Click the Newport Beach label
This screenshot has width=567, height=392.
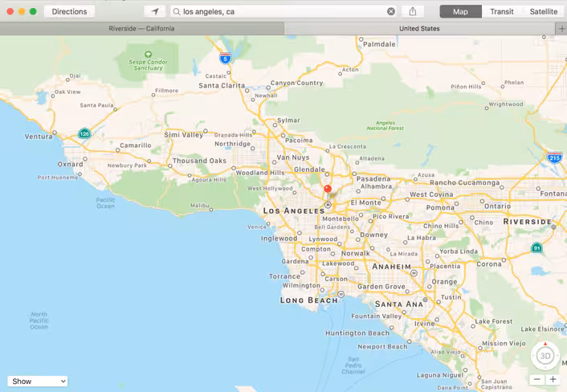pyautogui.click(x=382, y=346)
